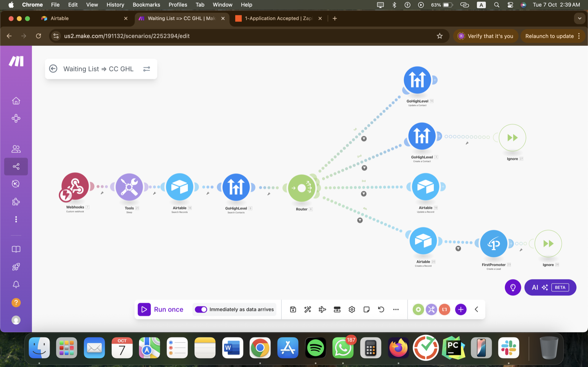Open the GoHighLevel Search Contacts module
Image resolution: width=588 pixels, height=367 pixels.
236,187
